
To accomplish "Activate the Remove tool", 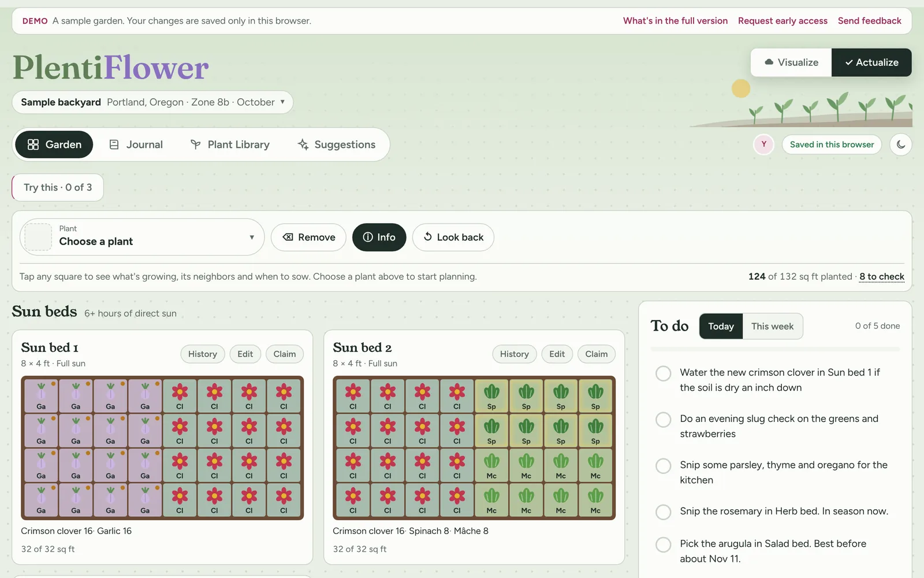I will [308, 238].
